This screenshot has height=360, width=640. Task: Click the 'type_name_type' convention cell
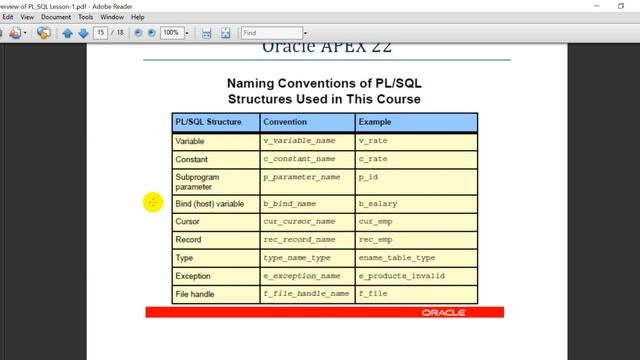(307, 258)
